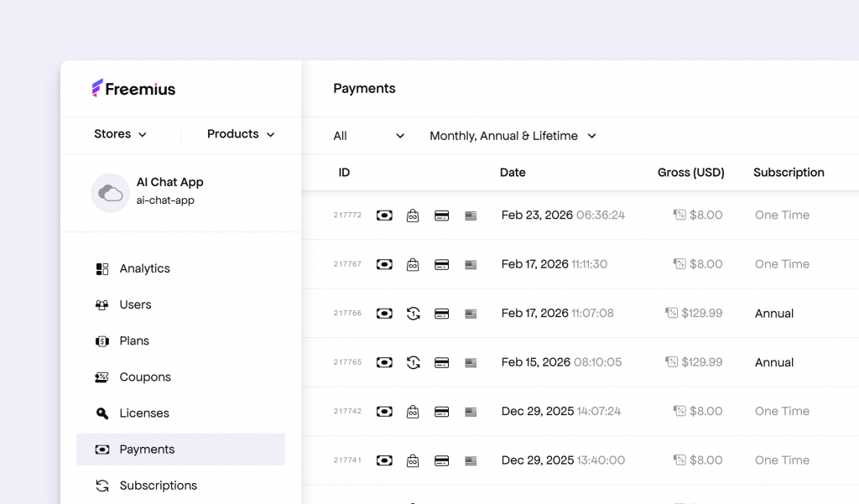Open Plans from the sidebar icon
Viewport: 859px width, 504px height.
[102, 340]
